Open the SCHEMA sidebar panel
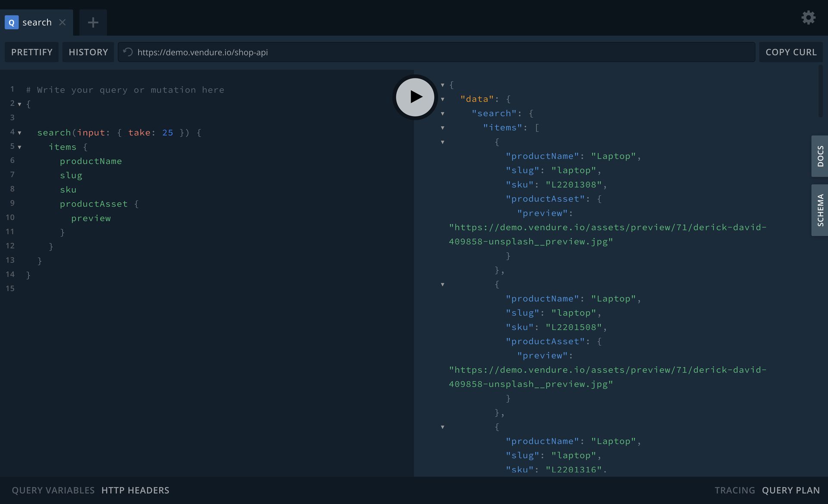 (x=821, y=210)
